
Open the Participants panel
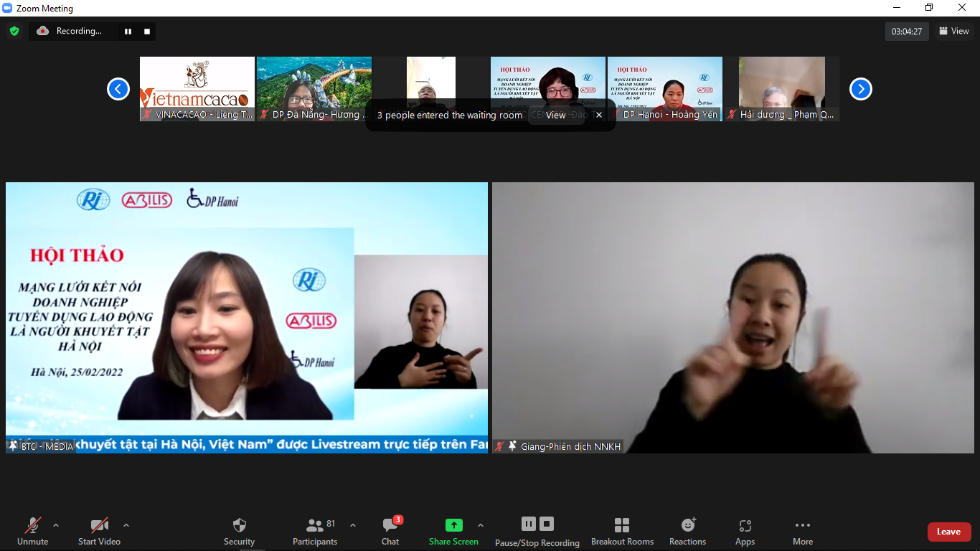(315, 532)
